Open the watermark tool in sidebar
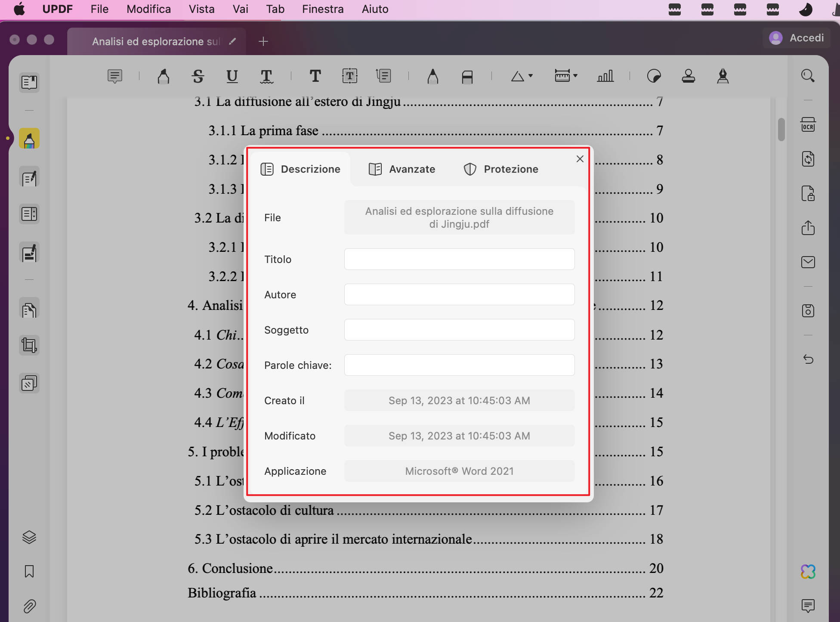This screenshot has width=840, height=622. pyautogui.click(x=29, y=383)
